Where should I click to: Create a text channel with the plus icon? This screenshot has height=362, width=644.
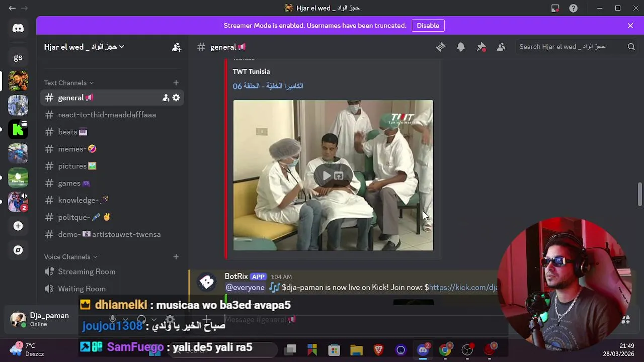(x=176, y=83)
